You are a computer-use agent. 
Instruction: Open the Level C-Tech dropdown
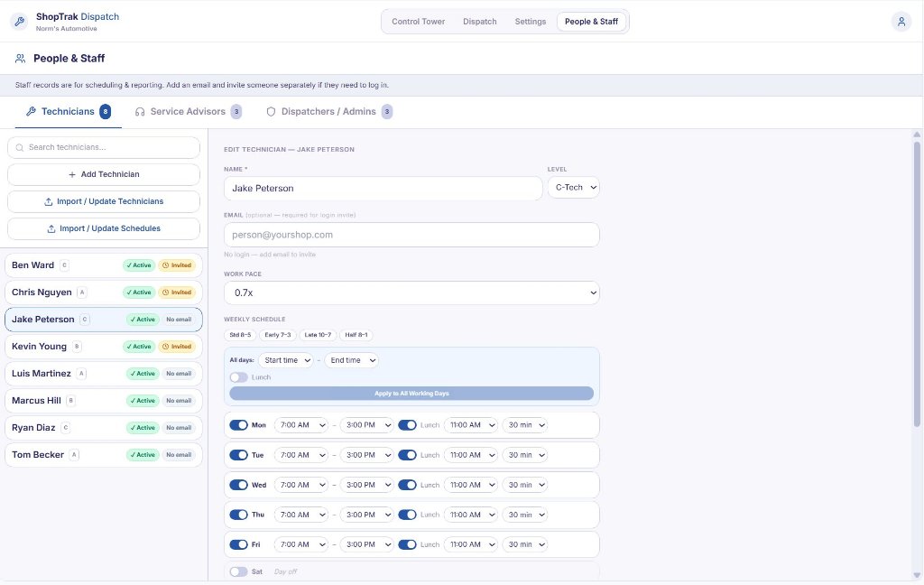click(573, 188)
